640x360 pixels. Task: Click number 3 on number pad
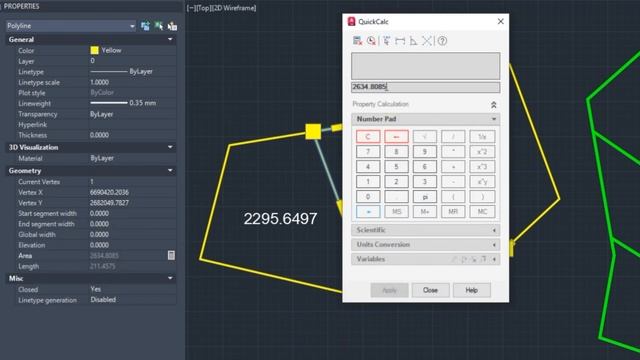click(424, 182)
